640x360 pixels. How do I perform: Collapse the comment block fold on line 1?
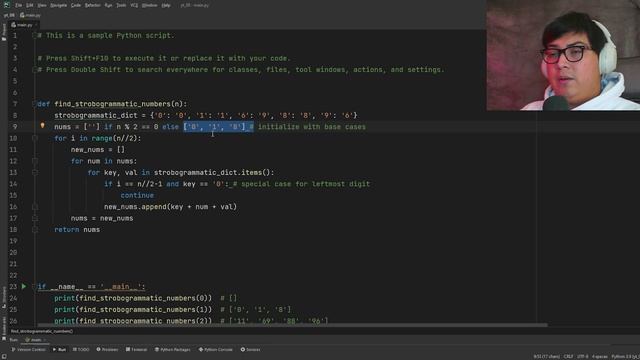tap(35, 36)
